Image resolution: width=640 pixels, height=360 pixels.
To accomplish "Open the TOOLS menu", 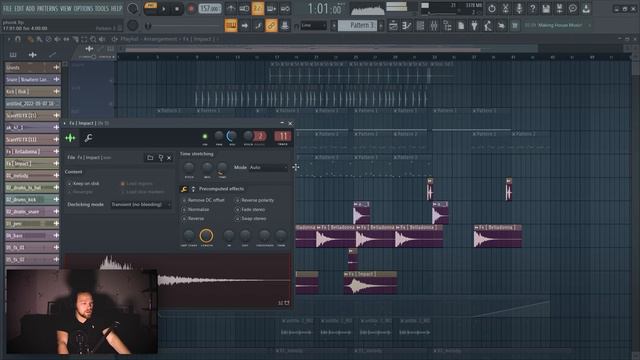I will click(102, 9).
